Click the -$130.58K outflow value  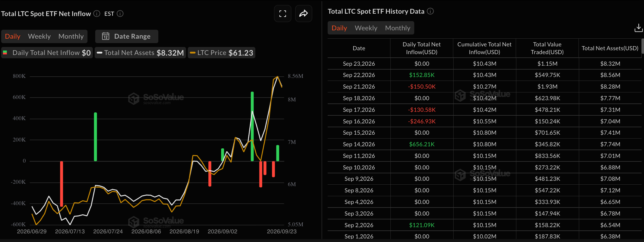point(422,110)
